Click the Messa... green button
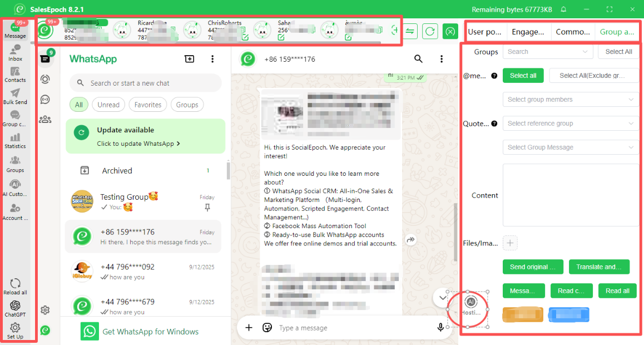 [x=524, y=291]
